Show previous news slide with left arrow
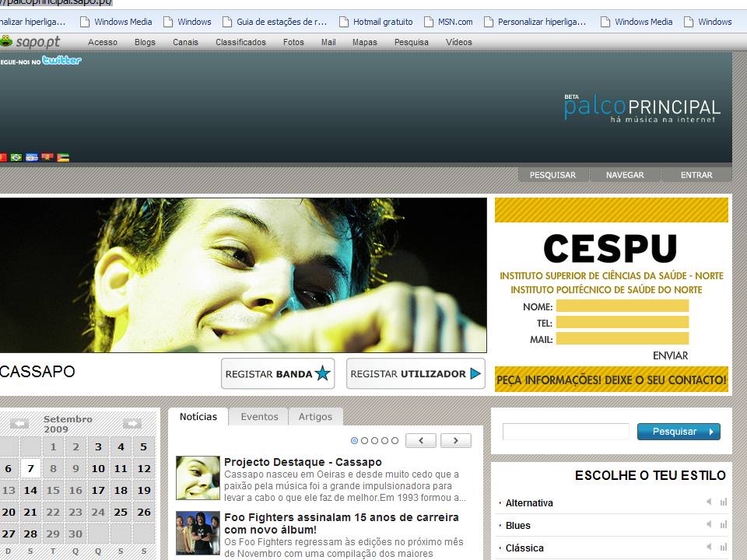 pos(421,440)
